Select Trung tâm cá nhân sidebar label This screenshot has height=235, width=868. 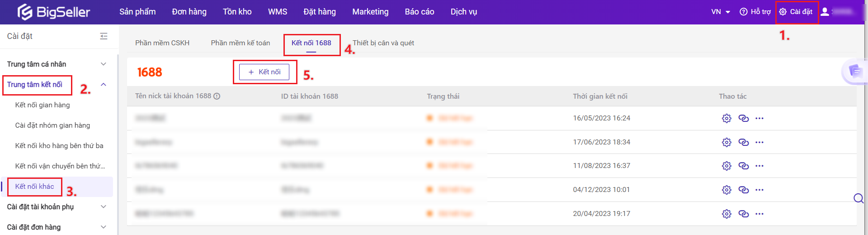[37, 64]
